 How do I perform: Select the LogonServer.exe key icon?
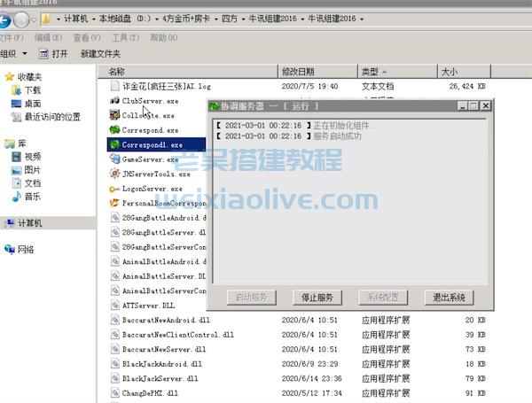click(114, 189)
